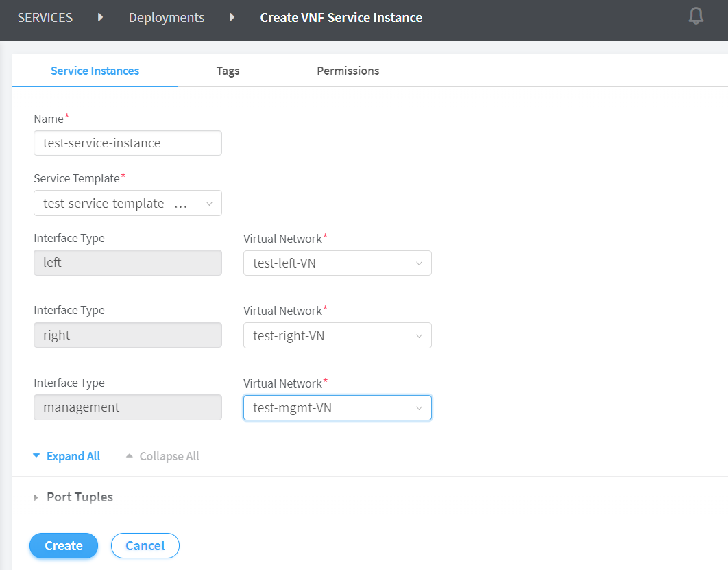
Task: Click the notification bell icon
Action: pos(696,16)
